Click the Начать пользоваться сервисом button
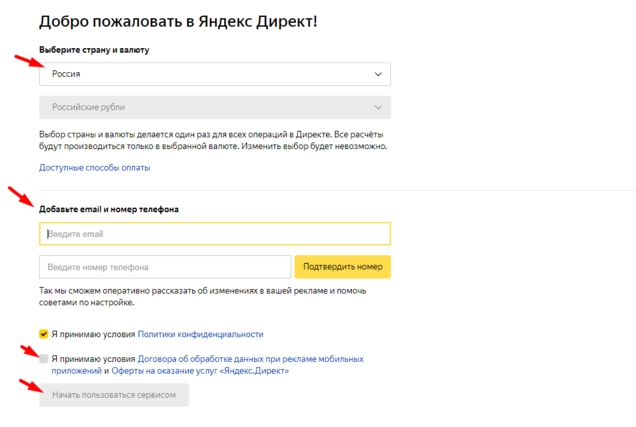636x427 pixels. (114, 395)
